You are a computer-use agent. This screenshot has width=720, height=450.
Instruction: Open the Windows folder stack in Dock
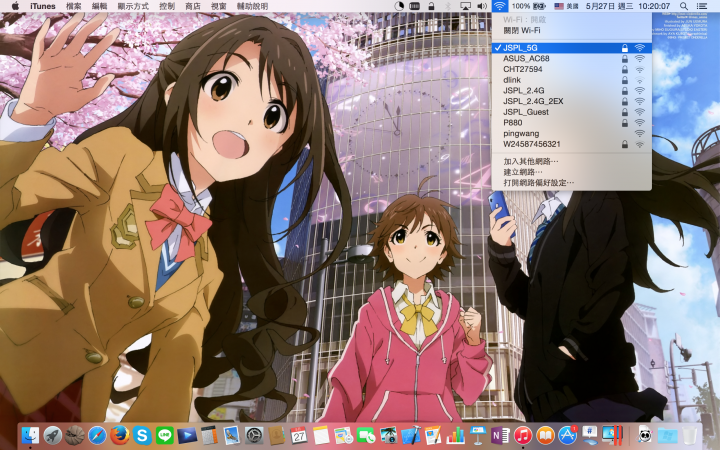point(667,435)
